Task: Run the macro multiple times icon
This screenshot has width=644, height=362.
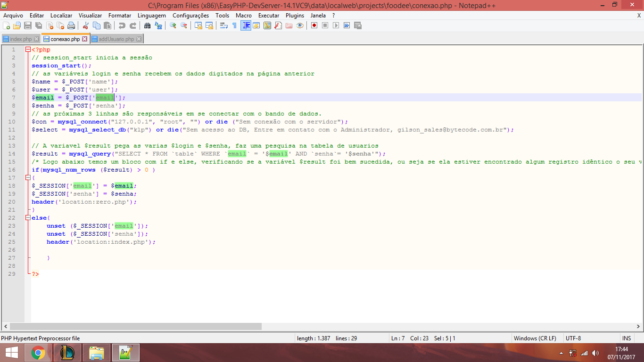Action: 347,25
